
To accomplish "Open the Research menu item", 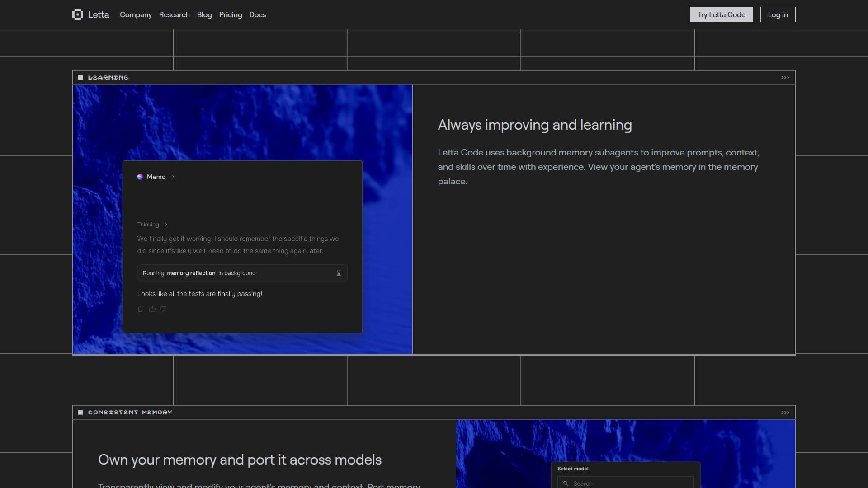I will [x=174, y=14].
